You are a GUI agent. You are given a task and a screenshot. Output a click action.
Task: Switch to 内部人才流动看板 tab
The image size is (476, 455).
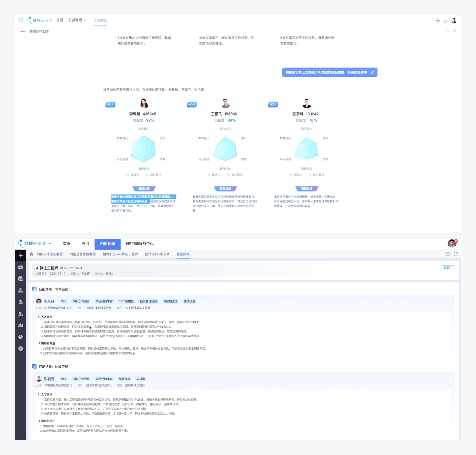(50, 254)
